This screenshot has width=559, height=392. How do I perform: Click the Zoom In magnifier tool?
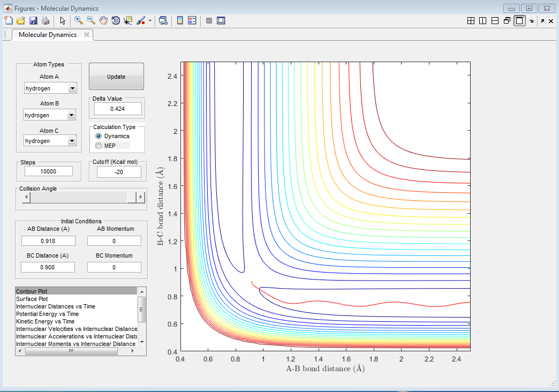(79, 20)
